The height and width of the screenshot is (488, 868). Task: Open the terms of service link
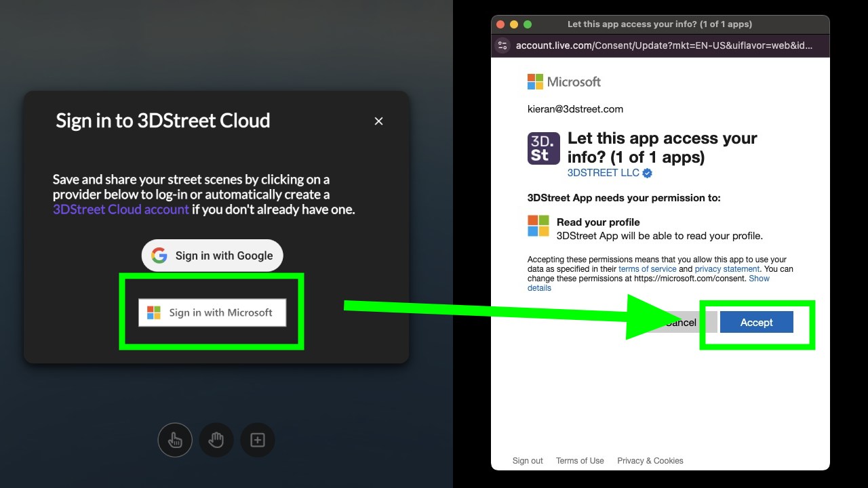click(x=647, y=268)
